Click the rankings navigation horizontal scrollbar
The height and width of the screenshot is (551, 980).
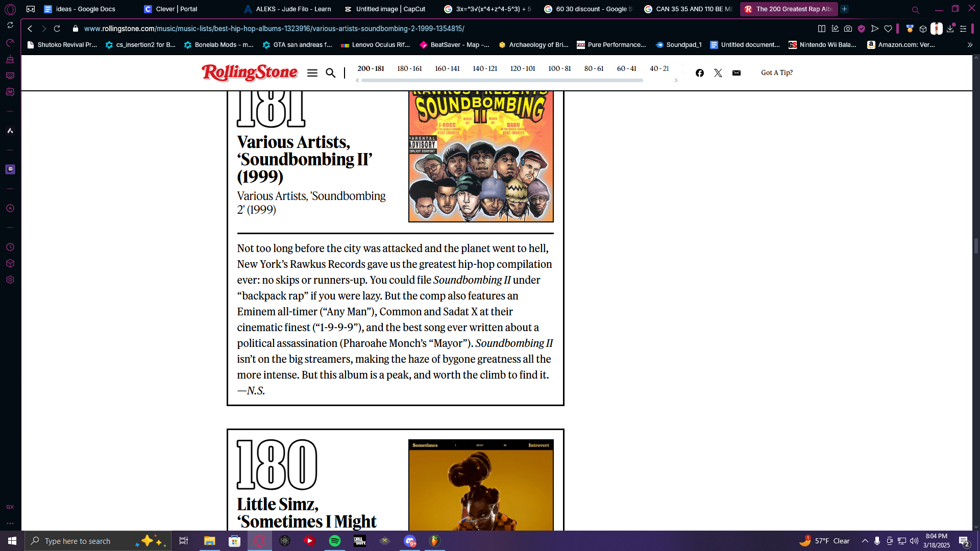pyautogui.click(x=502, y=81)
